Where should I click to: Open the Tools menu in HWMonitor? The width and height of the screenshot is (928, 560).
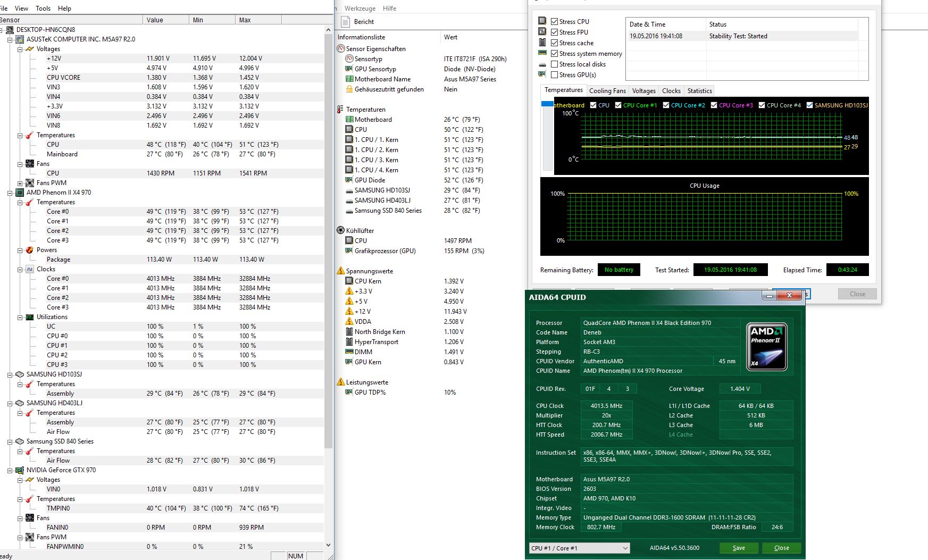[x=43, y=9]
